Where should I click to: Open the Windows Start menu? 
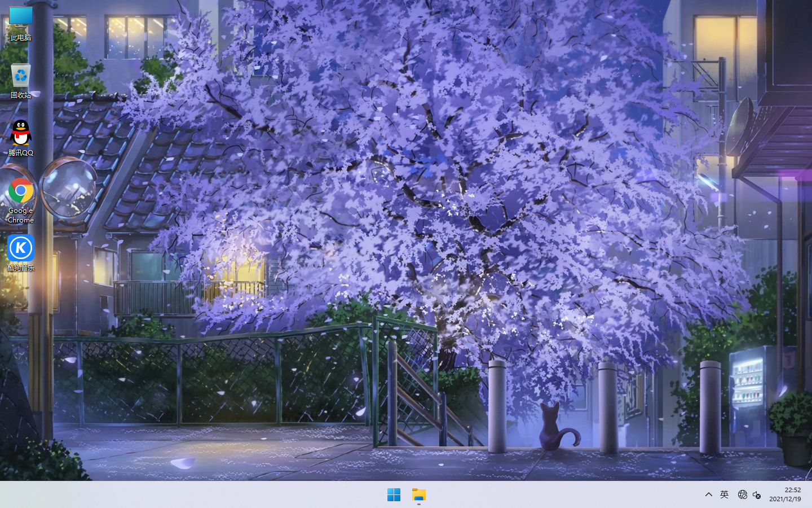[394, 495]
